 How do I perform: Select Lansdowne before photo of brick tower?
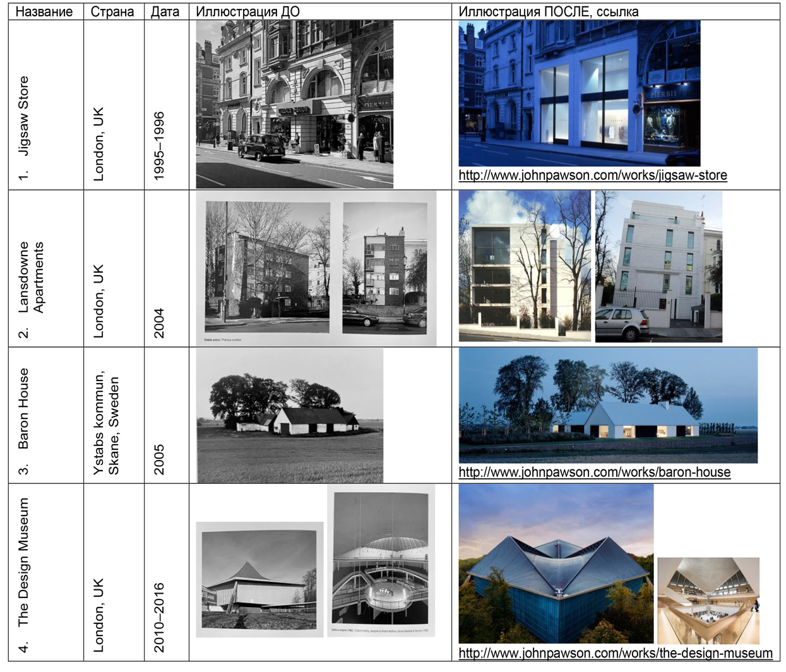click(385, 268)
